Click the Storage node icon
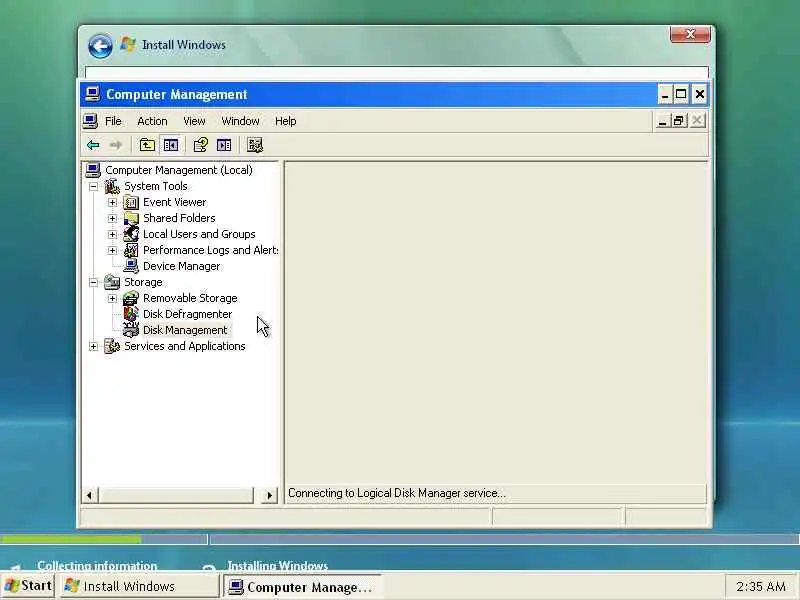 (112, 282)
